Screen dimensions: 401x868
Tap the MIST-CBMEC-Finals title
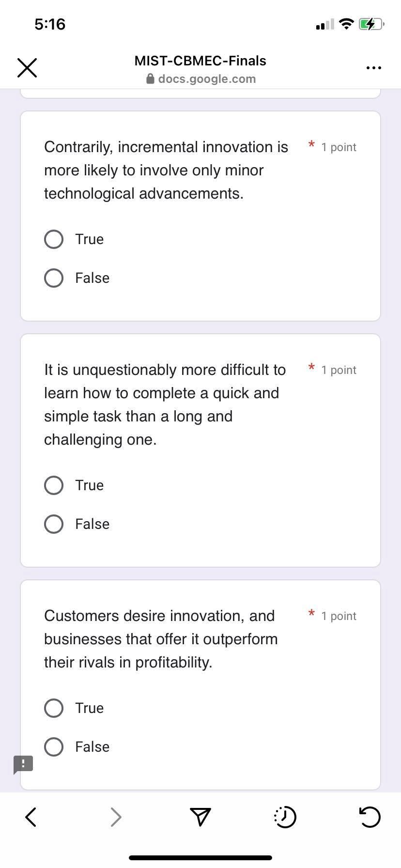click(x=200, y=61)
